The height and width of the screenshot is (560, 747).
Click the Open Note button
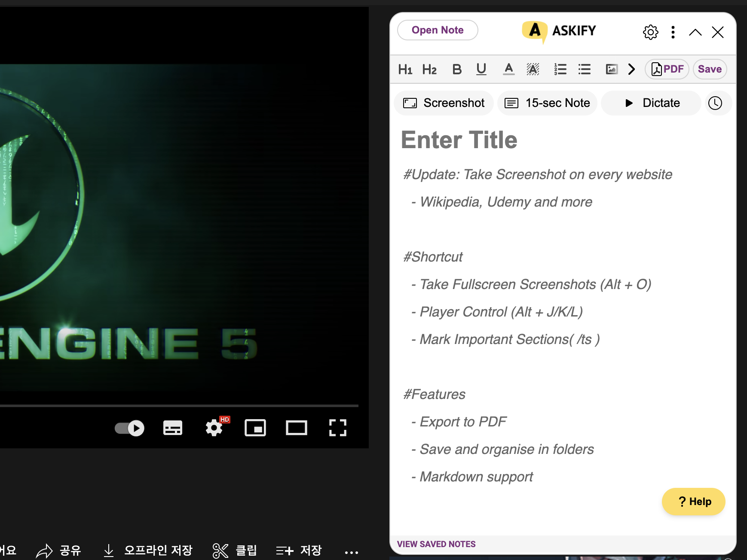(438, 30)
